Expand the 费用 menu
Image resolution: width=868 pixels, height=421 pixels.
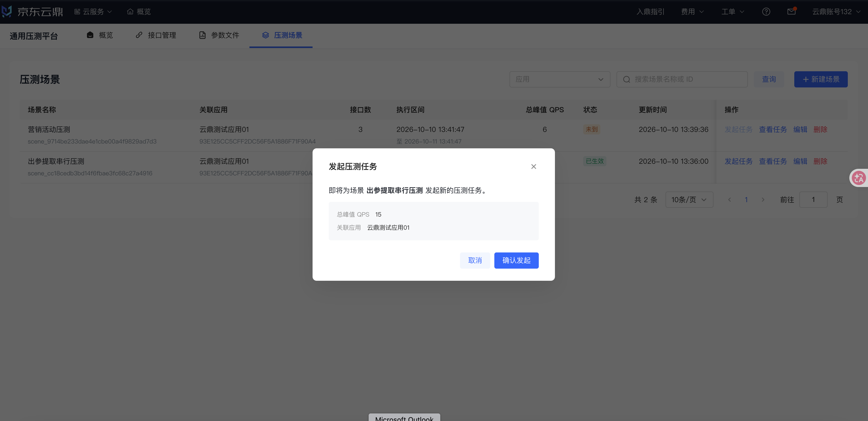coord(692,11)
